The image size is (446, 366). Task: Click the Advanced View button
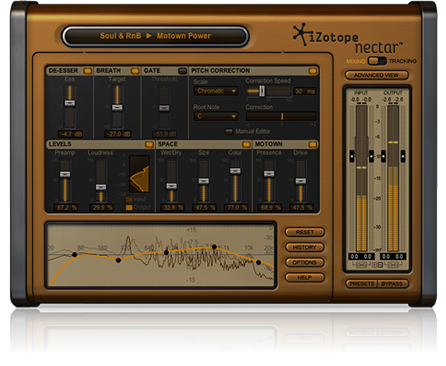376,75
